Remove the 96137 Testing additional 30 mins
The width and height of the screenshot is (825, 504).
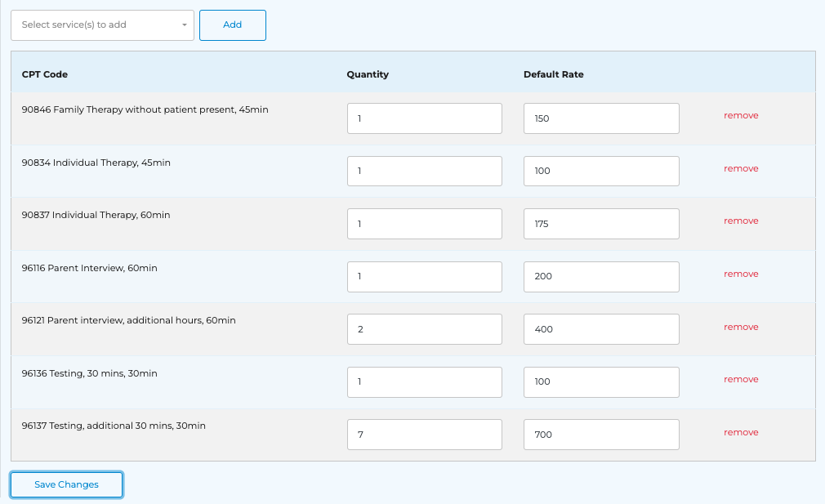(x=741, y=432)
